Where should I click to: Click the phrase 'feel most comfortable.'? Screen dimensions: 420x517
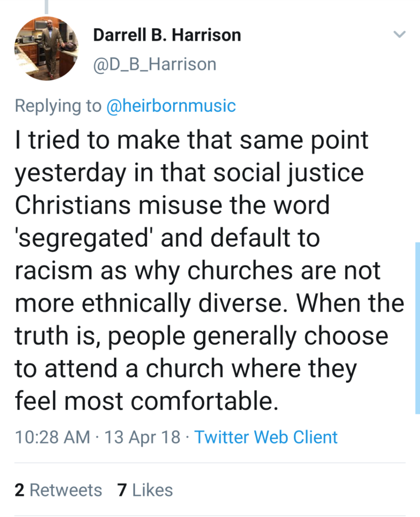pos(146,401)
